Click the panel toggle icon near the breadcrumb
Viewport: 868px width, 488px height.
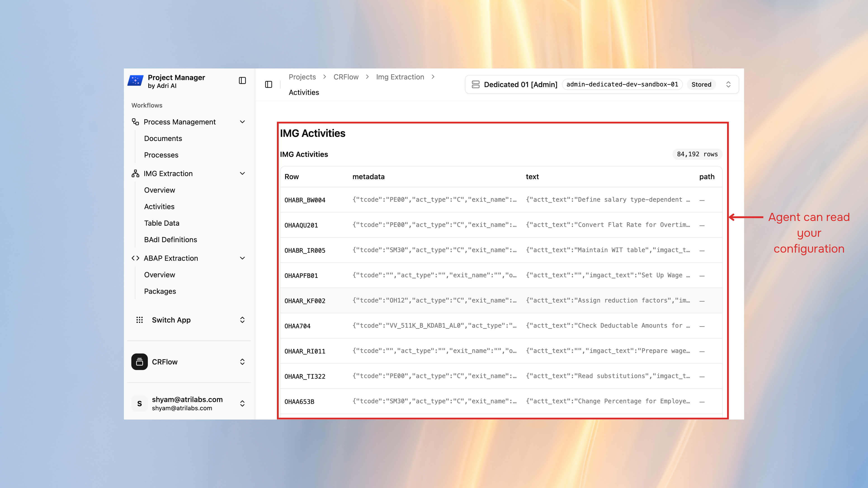coord(269,84)
